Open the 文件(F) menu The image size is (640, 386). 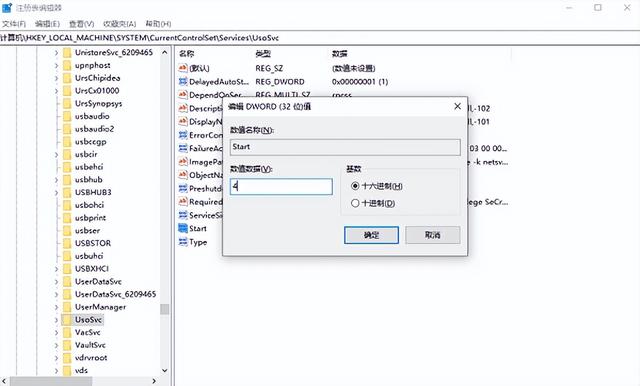click(x=14, y=24)
